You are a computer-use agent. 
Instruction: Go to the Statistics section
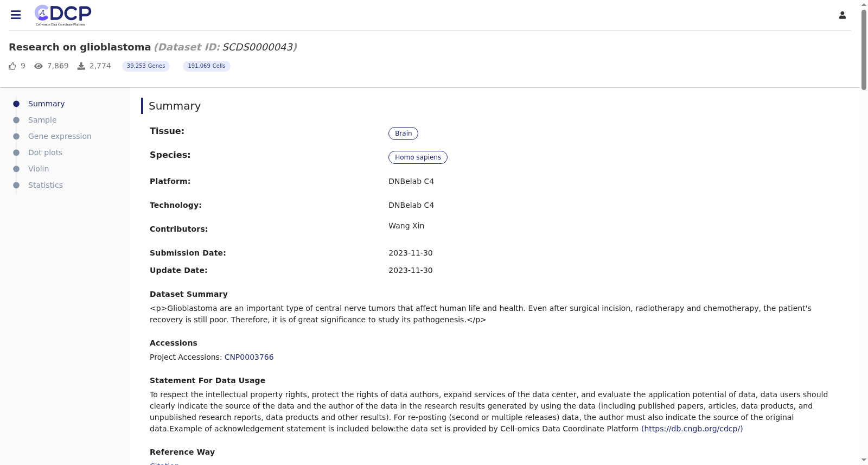tap(46, 185)
